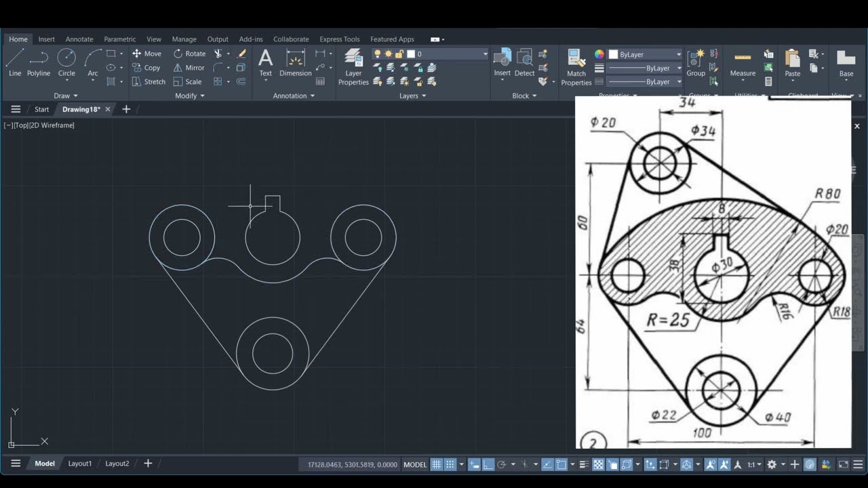Select the Text annotation tool
Image resolution: width=868 pixels, height=488 pixels.
point(266,63)
